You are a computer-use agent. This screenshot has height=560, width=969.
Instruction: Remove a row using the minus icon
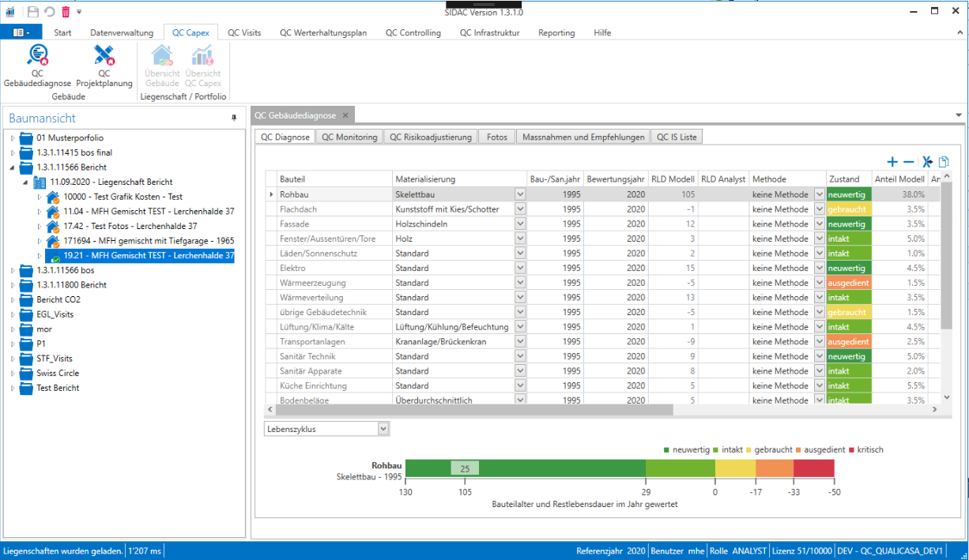909,161
